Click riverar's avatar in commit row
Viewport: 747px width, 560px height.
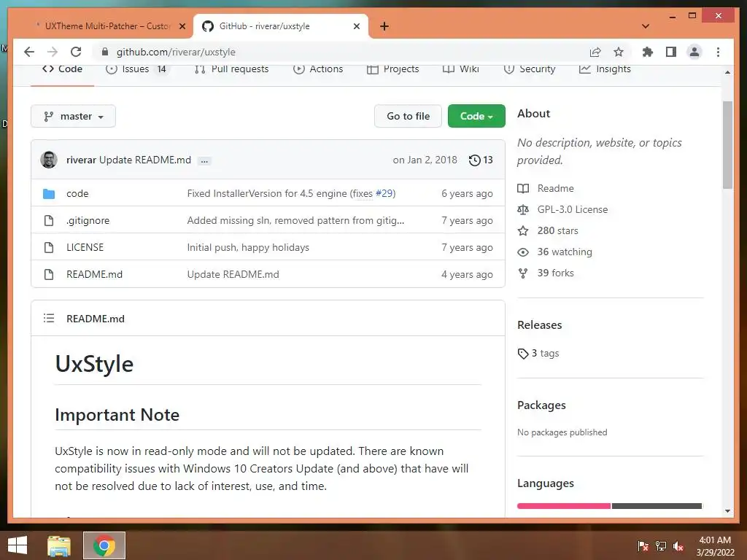(49, 160)
